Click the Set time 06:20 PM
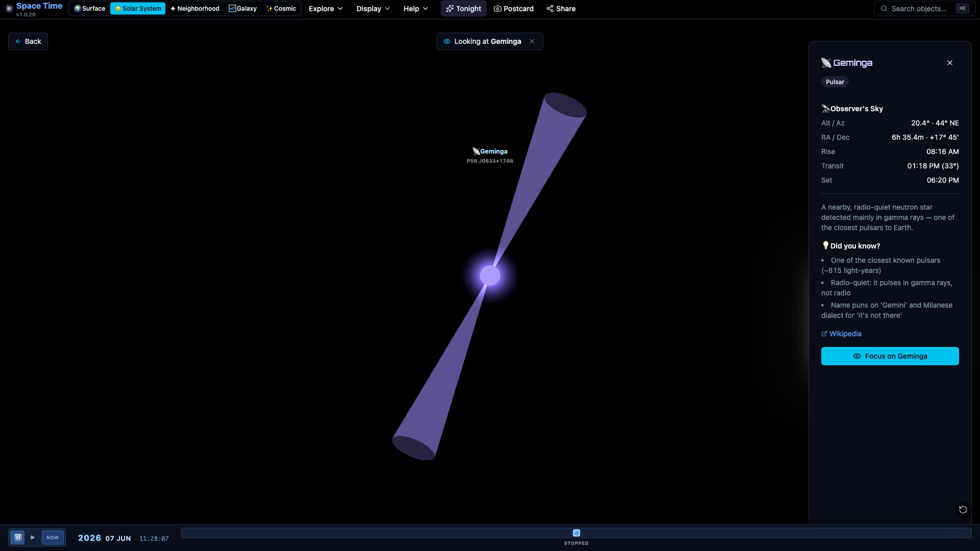This screenshot has width=980, height=551. [943, 180]
